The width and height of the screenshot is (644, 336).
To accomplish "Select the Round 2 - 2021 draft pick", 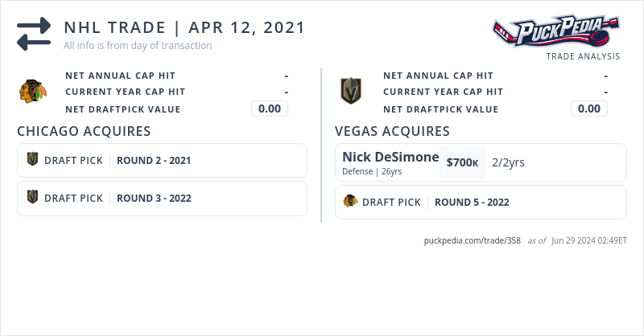I will pyautogui.click(x=154, y=160).
